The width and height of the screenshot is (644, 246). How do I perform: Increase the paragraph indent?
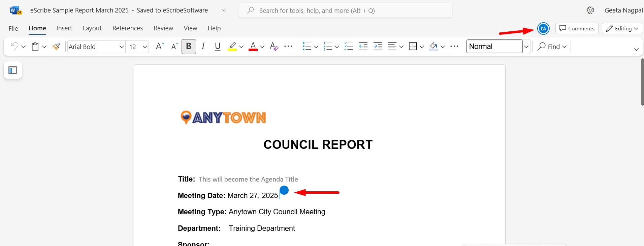click(x=378, y=47)
